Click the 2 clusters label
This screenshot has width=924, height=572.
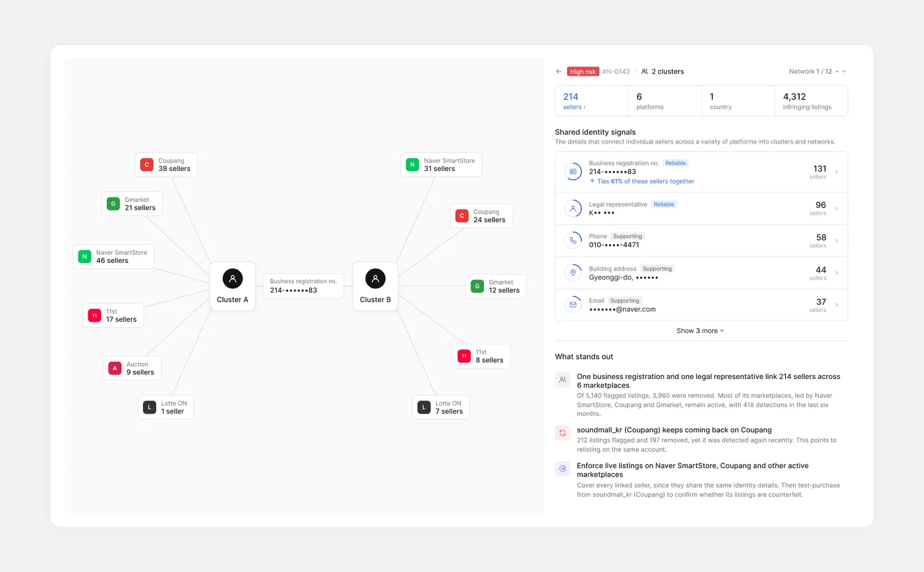[662, 72]
